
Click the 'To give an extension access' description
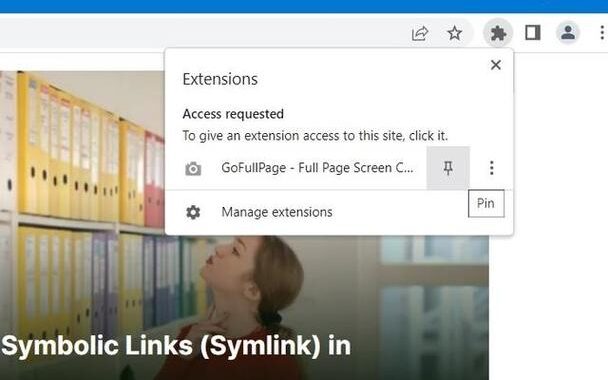[315, 136]
